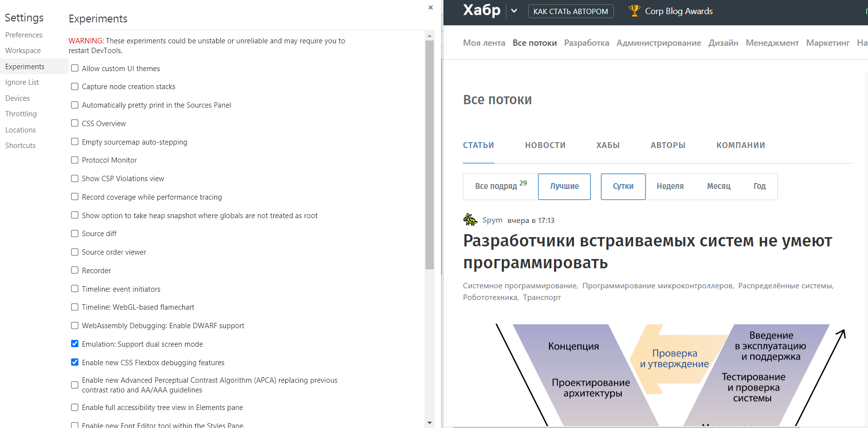Click the scroll up arrow of experiments list
This screenshot has width=868, height=428.
point(429,36)
